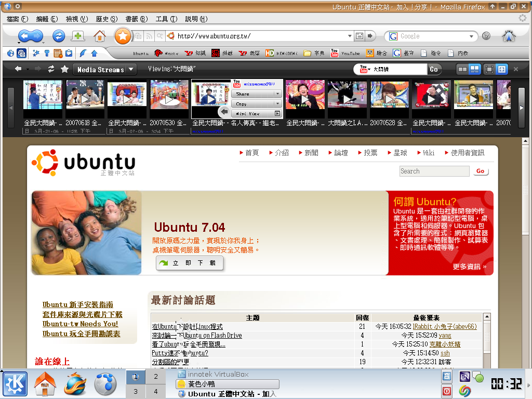Open the 檔案 (F) menu

pos(17,19)
